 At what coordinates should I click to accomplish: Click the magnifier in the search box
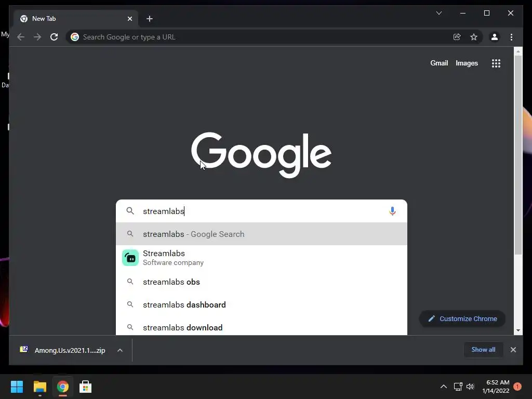point(130,211)
